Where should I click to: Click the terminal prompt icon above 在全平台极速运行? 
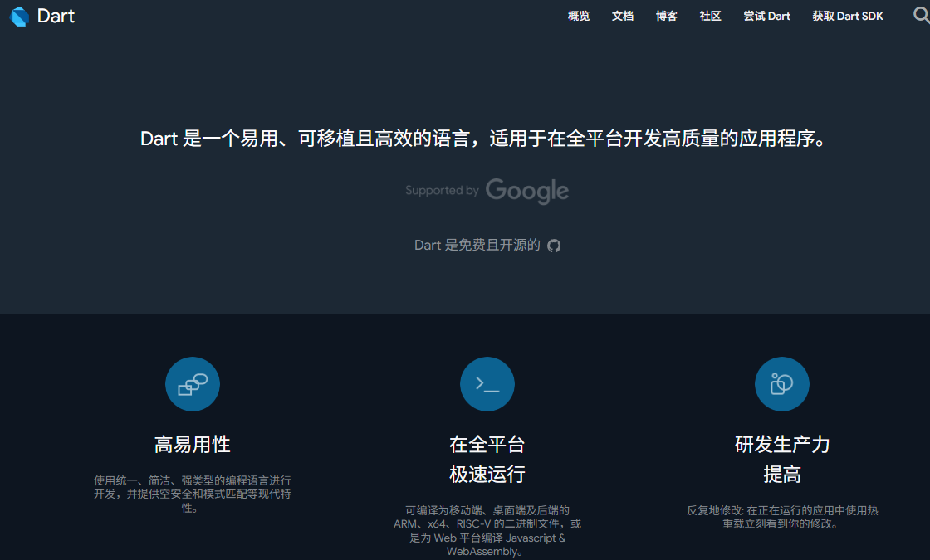(487, 384)
